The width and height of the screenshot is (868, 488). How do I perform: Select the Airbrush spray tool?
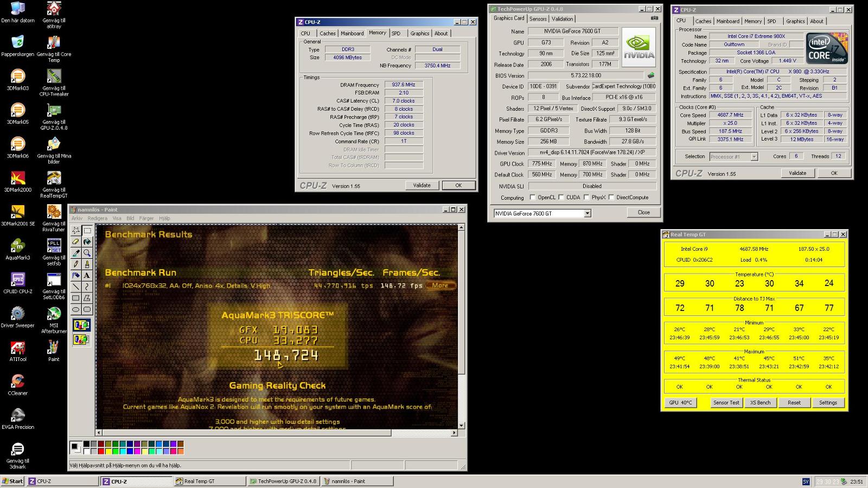76,275
